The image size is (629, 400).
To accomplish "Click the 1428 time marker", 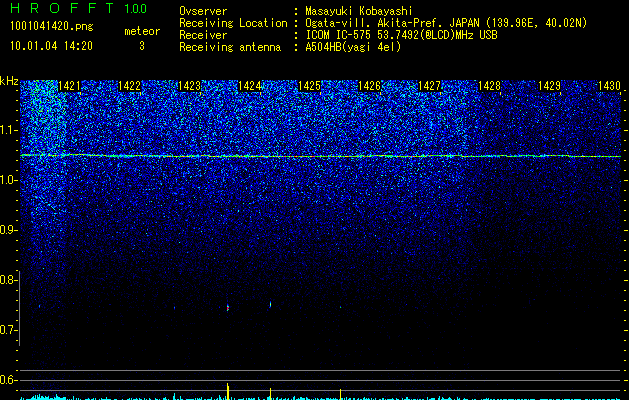I will [490, 86].
